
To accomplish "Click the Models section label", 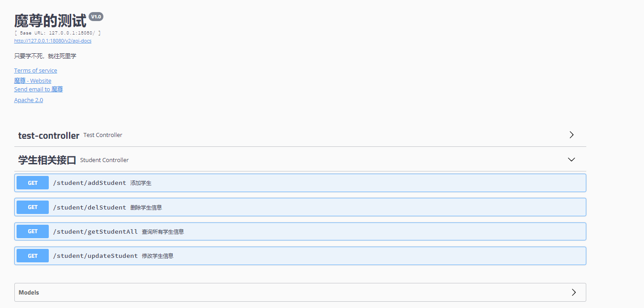I will (x=29, y=292).
